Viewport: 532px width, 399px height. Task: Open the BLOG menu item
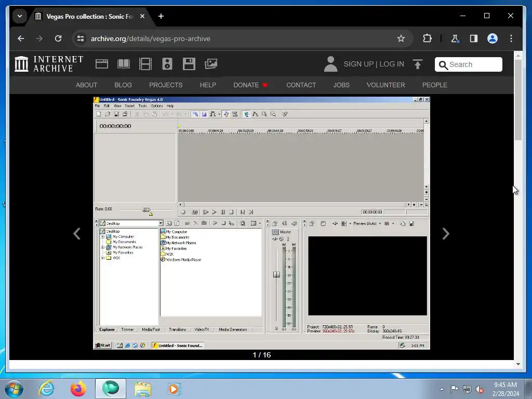point(123,85)
